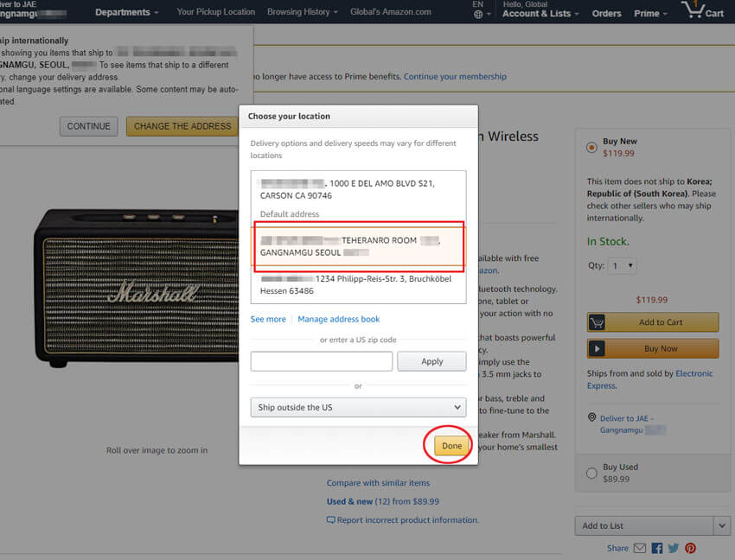The image size is (735, 560).
Task: Open Global's Amazon.com link
Action: (x=391, y=12)
